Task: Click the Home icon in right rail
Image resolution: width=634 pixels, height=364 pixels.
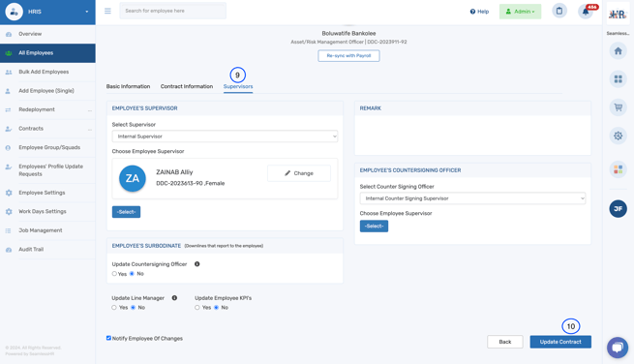Action: [x=618, y=51]
